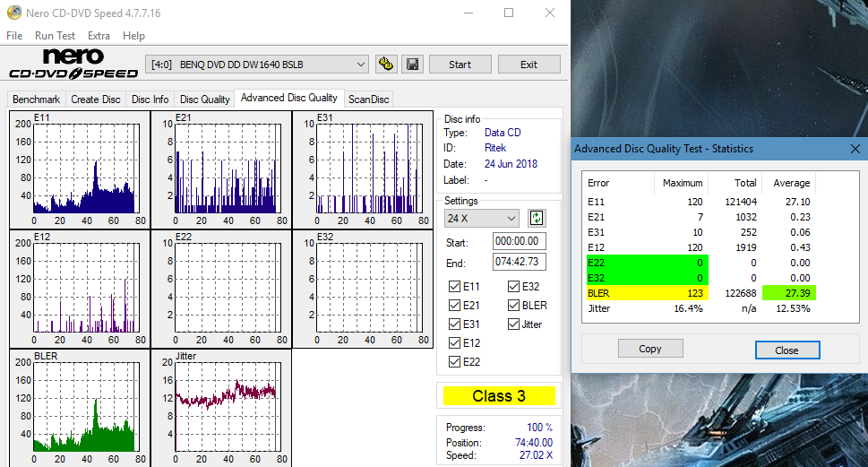Click the green E22 row in statistics
The height and width of the screenshot is (467, 868).
point(647,263)
